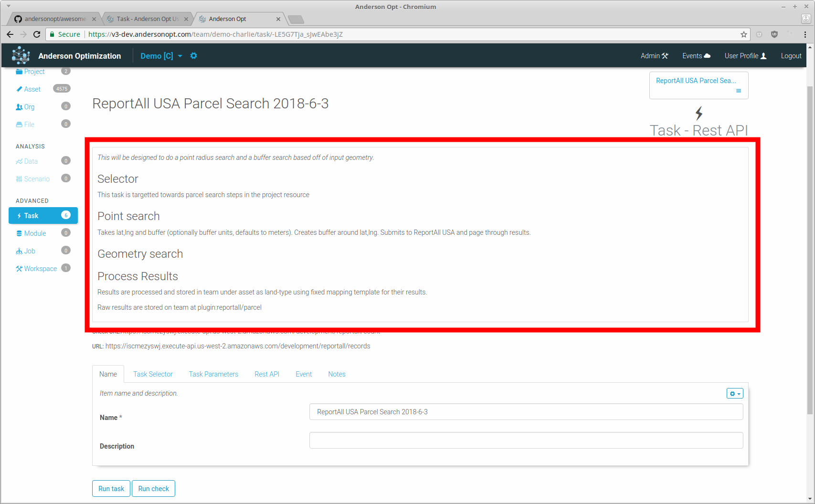Focus the Name input field

click(x=526, y=412)
